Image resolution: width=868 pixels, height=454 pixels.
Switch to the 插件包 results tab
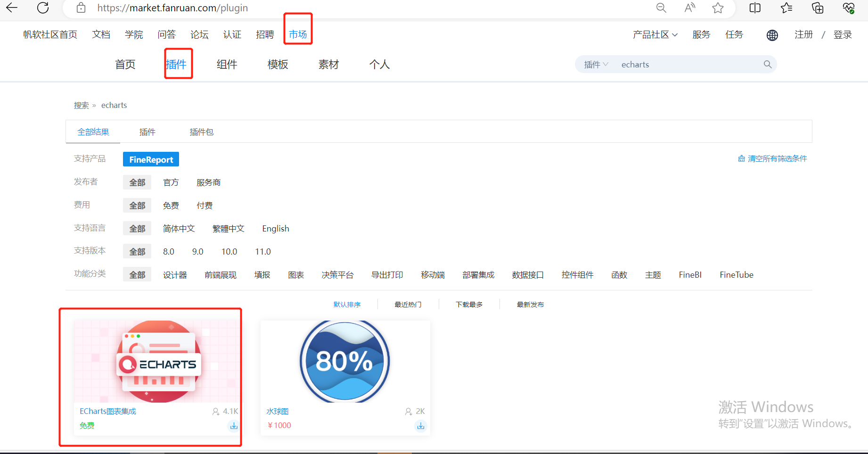click(x=202, y=132)
